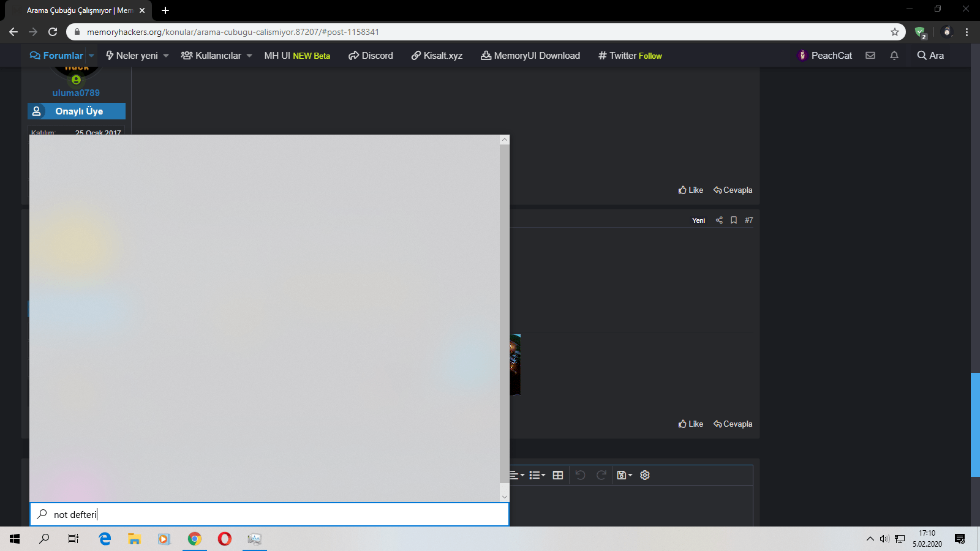Bookmark page with star icon

895,32
